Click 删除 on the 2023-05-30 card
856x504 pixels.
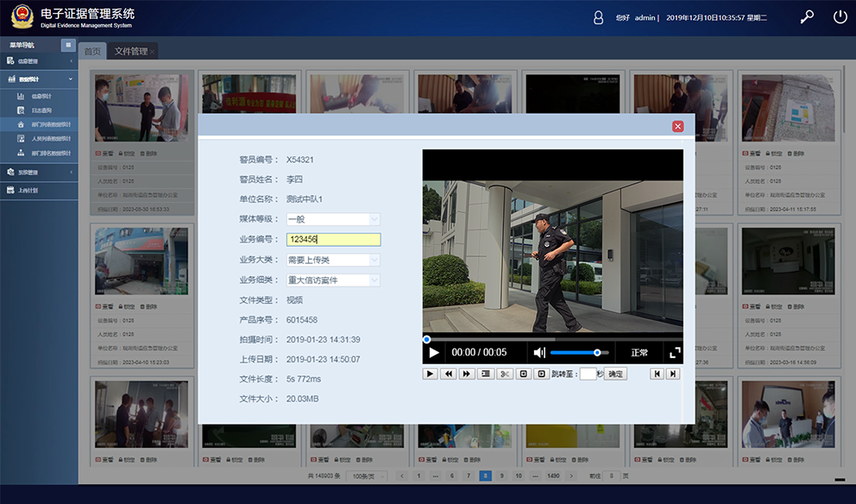148,154
